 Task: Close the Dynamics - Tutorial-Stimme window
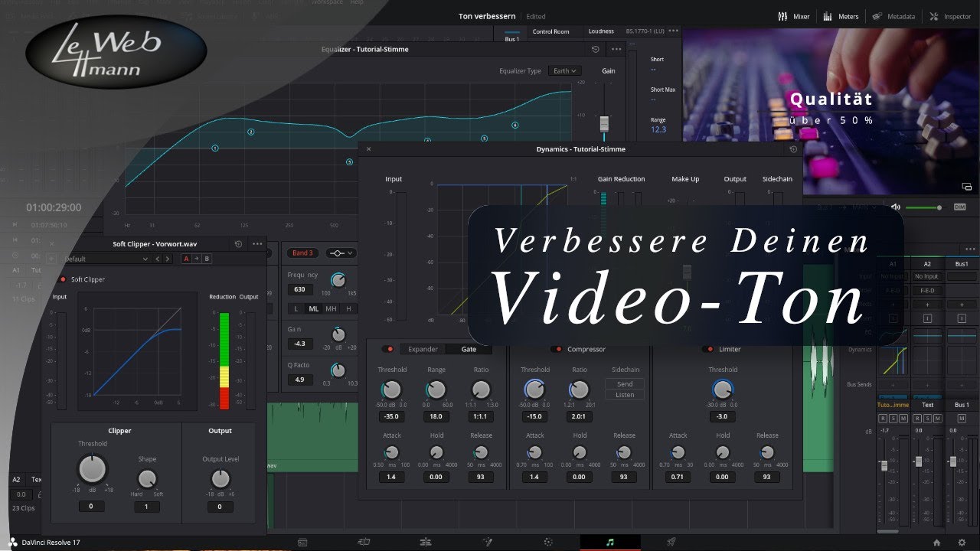[368, 149]
